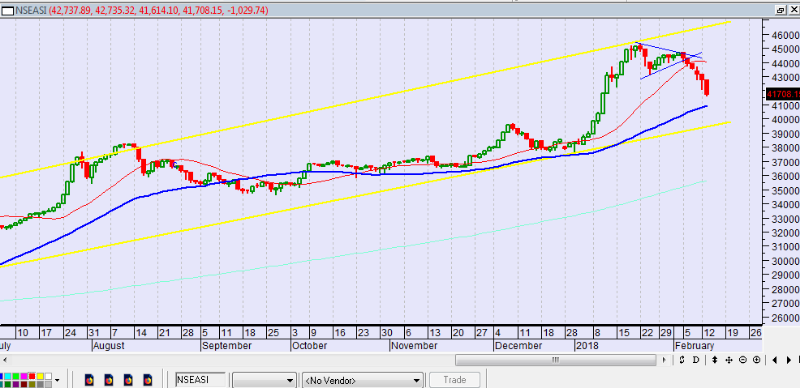Pick the yellow color swatch
This screenshot has height=388, width=800.
(x=40, y=376)
